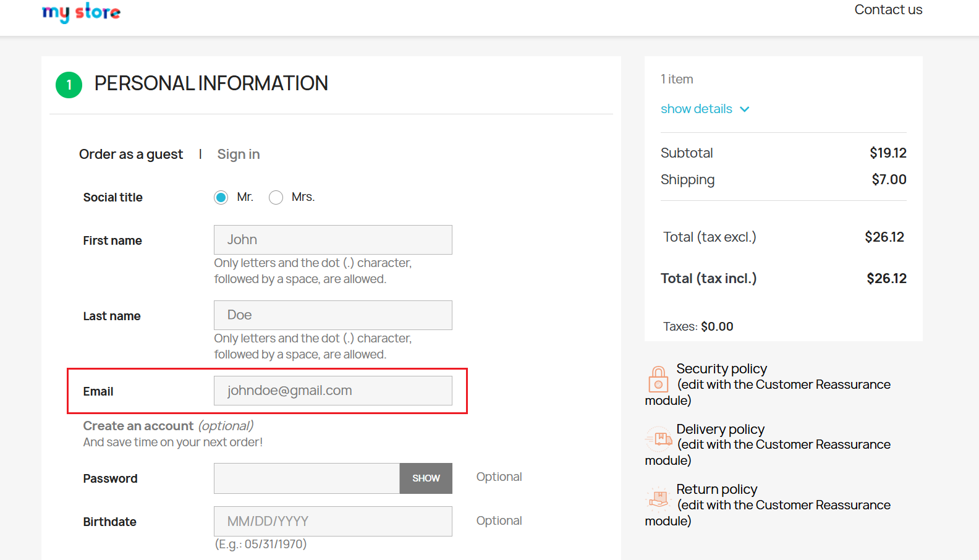
Task: Click the Return policy box icon
Action: [x=659, y=498]
